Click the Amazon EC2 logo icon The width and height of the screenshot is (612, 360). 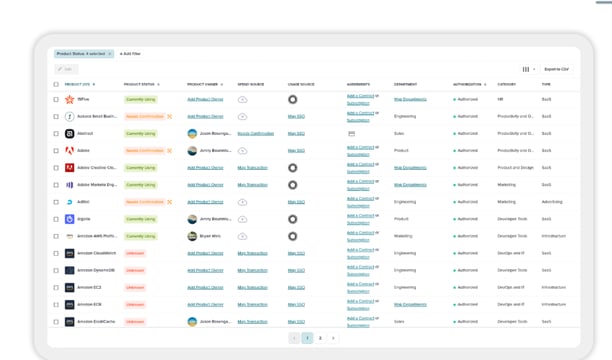coord(69,287)
